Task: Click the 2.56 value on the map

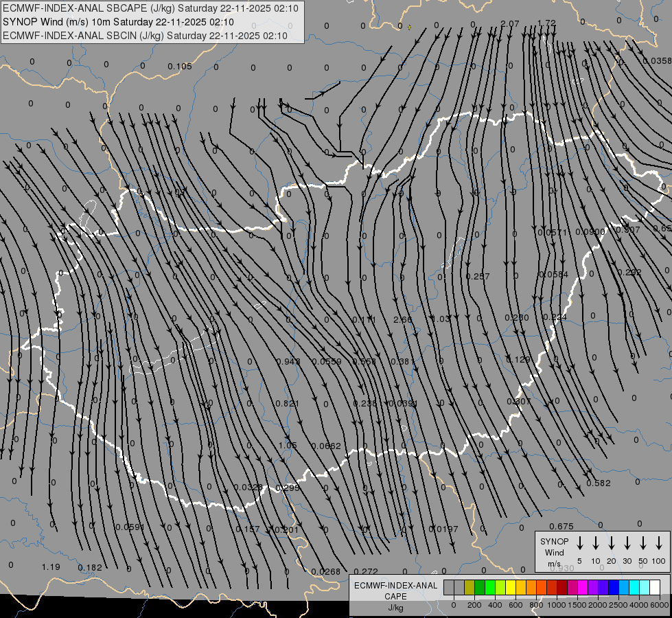Action: pos(403,319)
